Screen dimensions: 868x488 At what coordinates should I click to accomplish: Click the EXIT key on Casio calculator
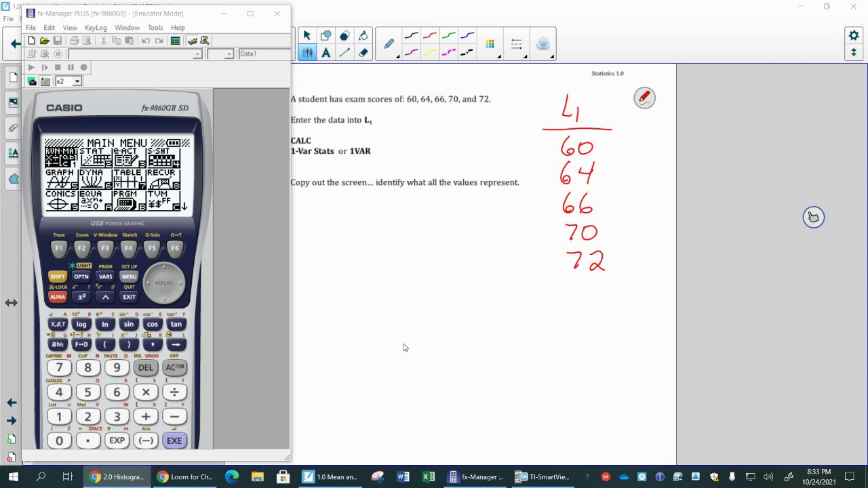point(129,297)
